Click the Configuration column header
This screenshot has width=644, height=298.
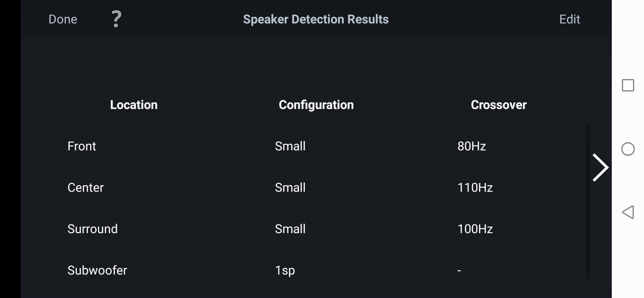point(316,105)
